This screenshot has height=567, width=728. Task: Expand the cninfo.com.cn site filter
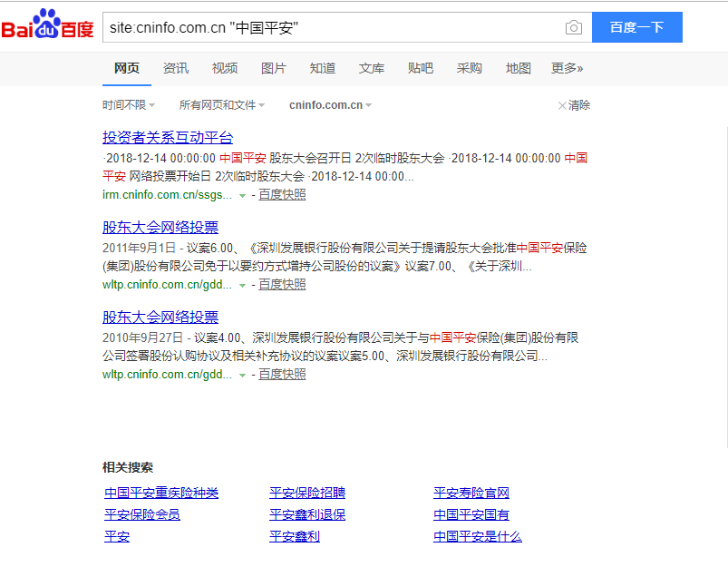tap(331, 105)
